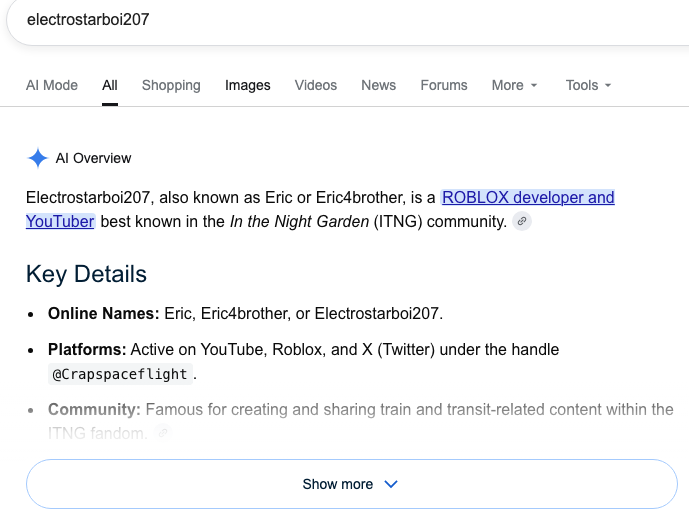The height and width of the screenshot is (520, 689).
Task: Click the faded source link icon after ITNG fandom
Action: click(x=163, y=433)
